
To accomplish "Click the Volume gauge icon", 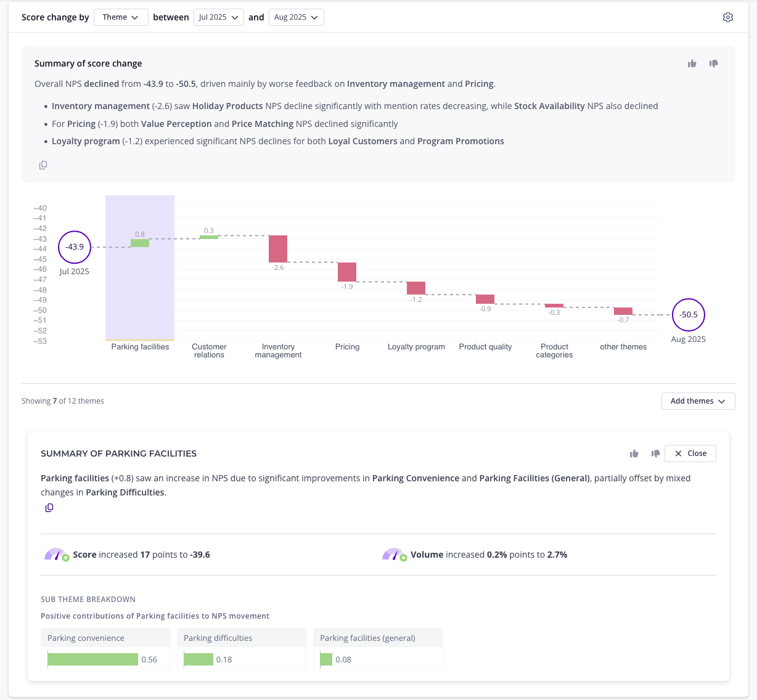I will click(395, 555).
